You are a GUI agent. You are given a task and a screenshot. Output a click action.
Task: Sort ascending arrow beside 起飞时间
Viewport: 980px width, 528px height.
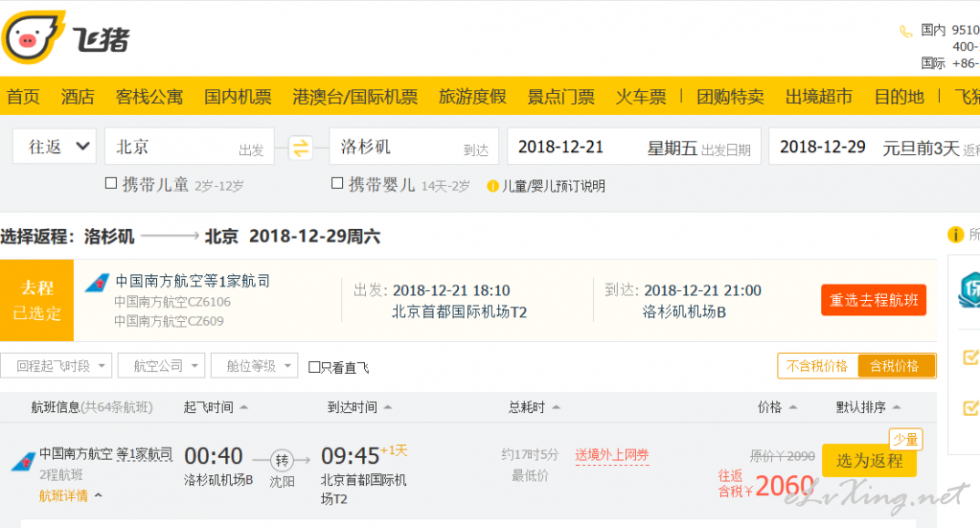(x=243, y=407)
